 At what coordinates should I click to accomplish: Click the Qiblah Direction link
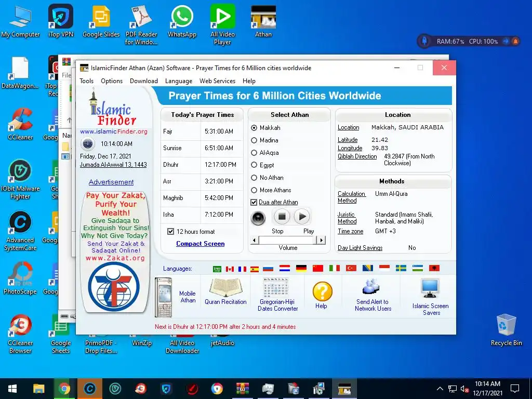[x=357, y=156]
